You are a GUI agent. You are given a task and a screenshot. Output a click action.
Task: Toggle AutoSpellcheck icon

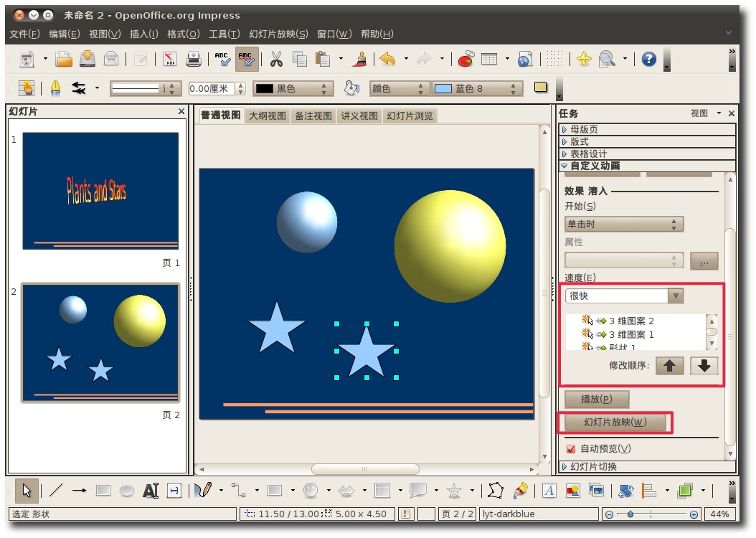[x=246, y=60]
